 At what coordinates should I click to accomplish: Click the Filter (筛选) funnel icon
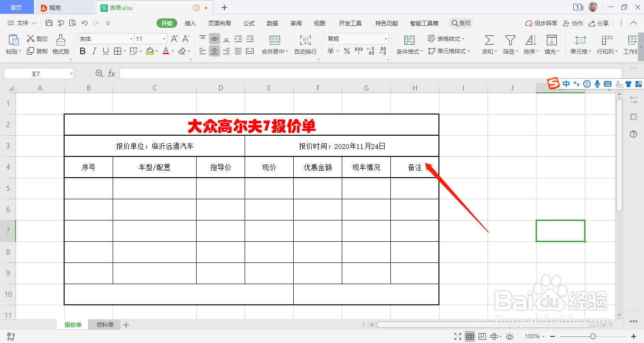[x=510, y=40]
